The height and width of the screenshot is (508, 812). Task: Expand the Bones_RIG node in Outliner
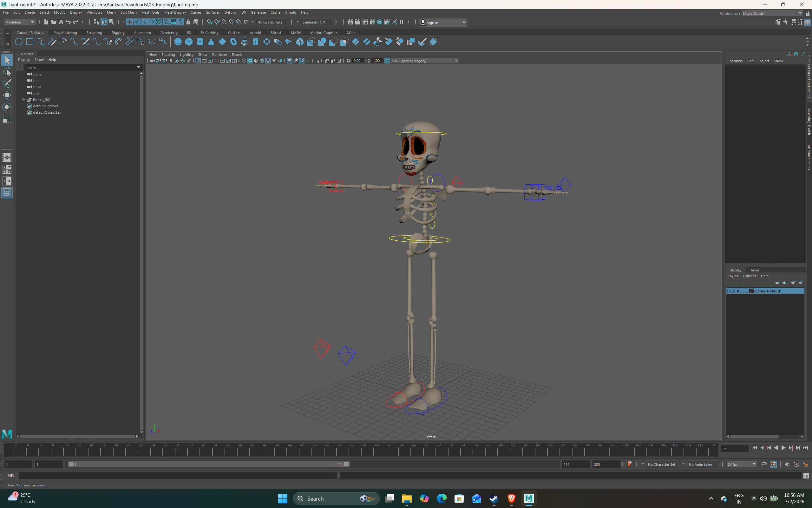[x=24, y=100]
